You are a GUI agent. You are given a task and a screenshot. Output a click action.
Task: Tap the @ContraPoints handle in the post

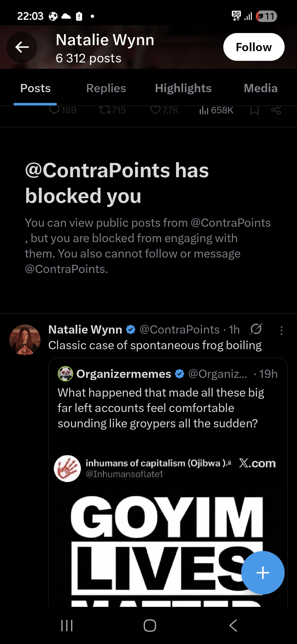(x=179, y=329)
